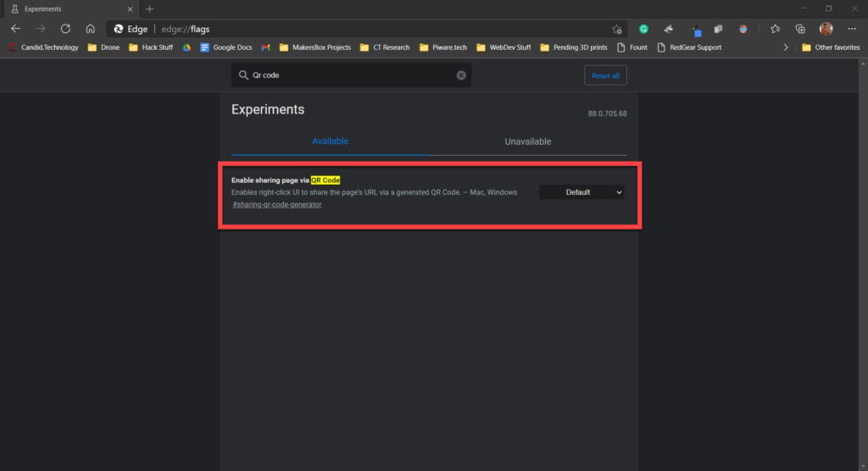Open a new browser tab
The width and height of the screenshot is (868, 471).
(x=149, y=8)
